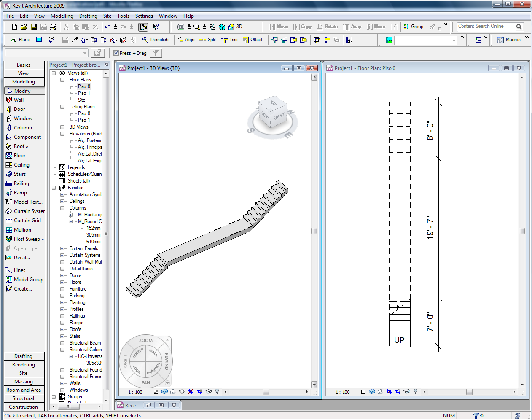Image resolution: width=532 pixels, height=420 pixels.
Task: Switch to the Massing design bar tab
Action: 24,382
